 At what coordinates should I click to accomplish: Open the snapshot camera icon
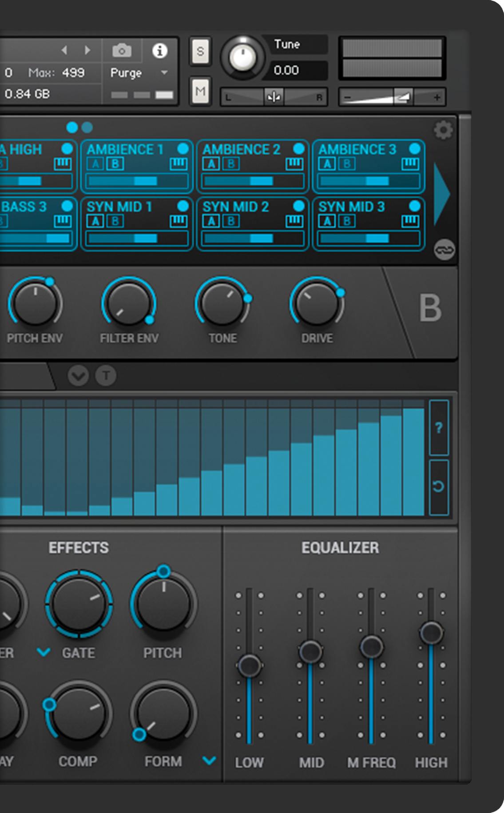(x=122, y=51)
